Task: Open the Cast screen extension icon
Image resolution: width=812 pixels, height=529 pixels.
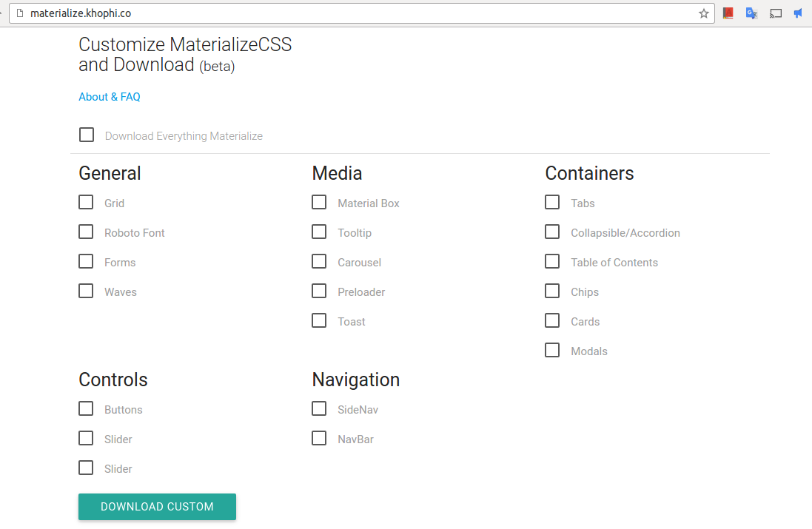Action: pyautogui.click(x=775, y=13)
